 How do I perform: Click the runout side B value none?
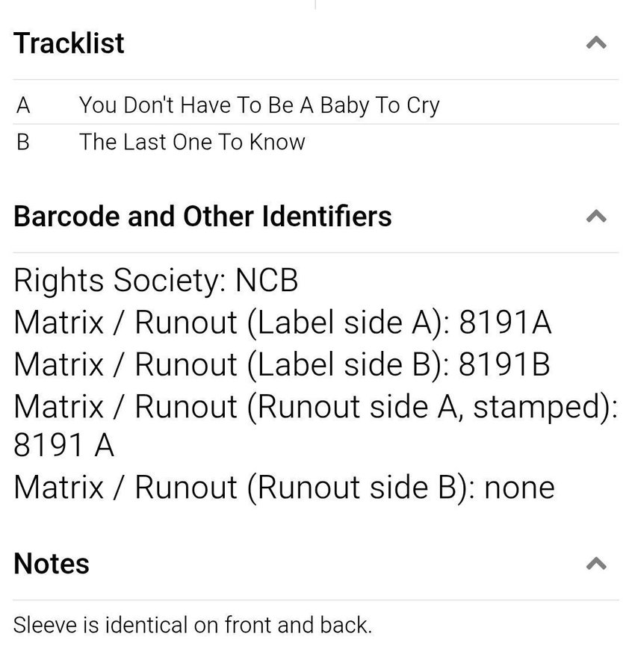coord(519,488)
